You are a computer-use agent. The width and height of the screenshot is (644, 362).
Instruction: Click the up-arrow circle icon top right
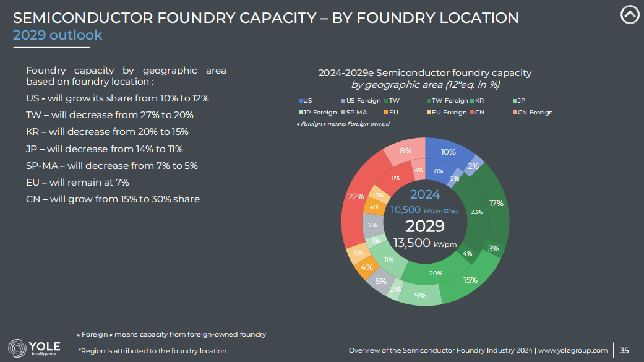(x=630, y=14)
